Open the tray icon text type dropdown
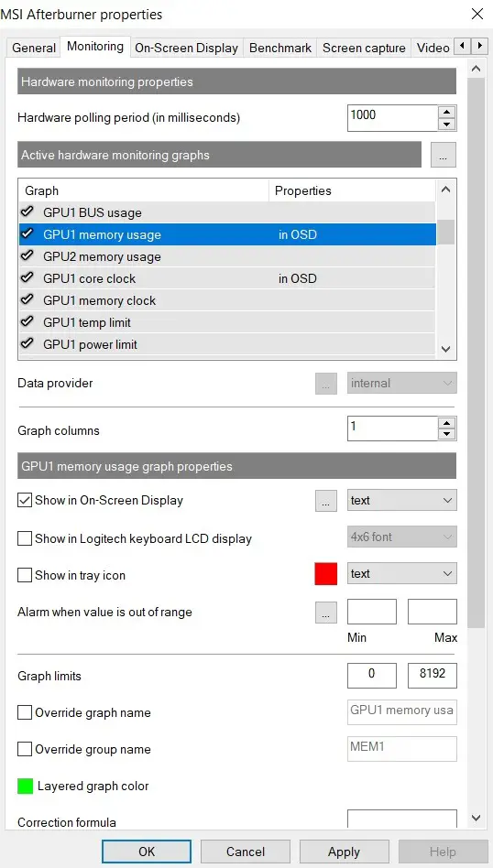 (402, 574)
